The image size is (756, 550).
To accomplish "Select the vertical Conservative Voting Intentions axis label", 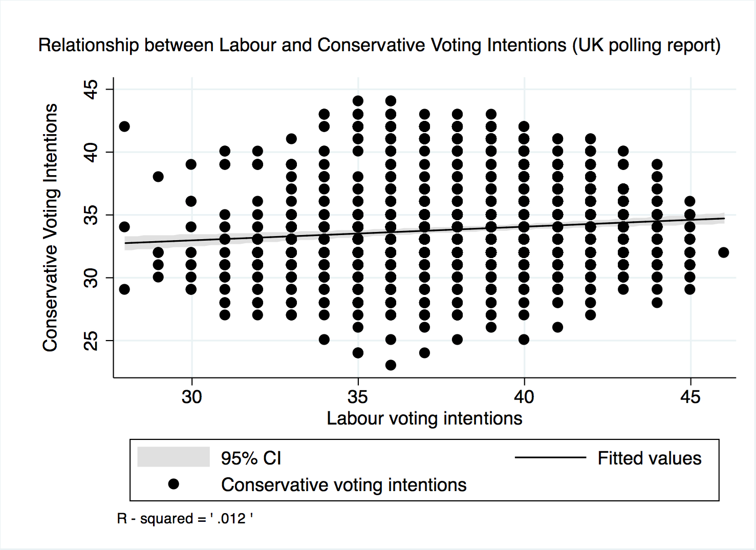I will point(50,227).
